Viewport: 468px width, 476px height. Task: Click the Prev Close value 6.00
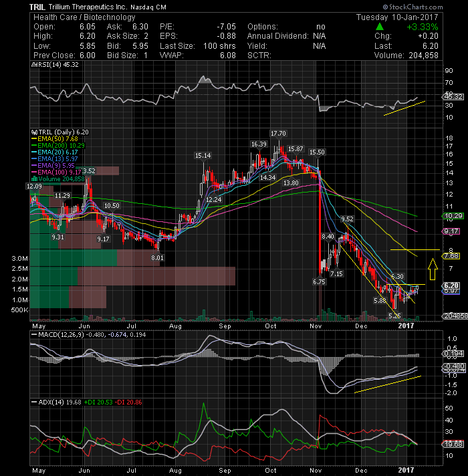(88, 55)
